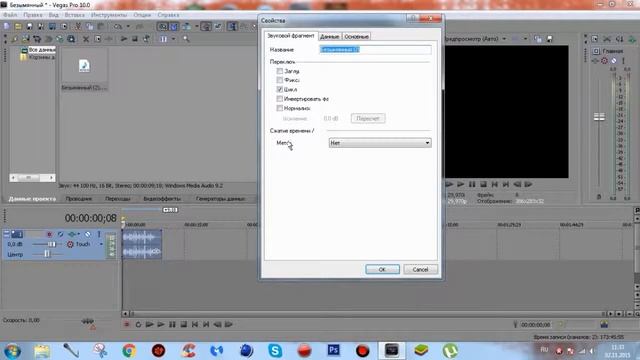Image resolution: width=640 pixels, height=360 pixels.
Task: Click the Главная master bus fader handle
Action: [x=599, y=117]
